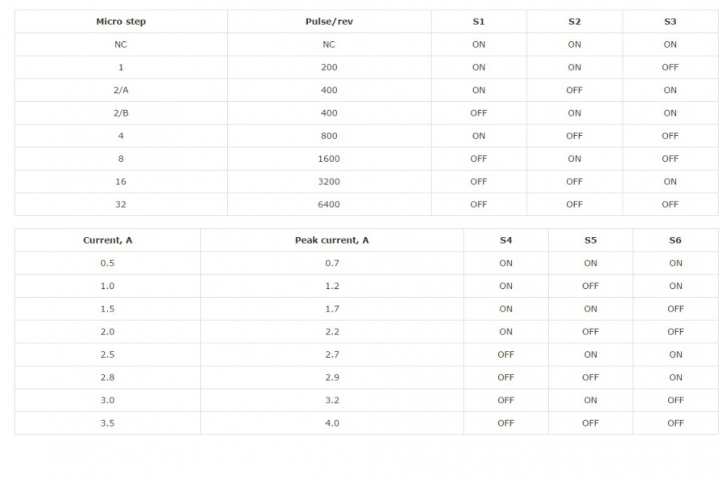Click the Micro step column header
The image size is (723, 482).
tap(121, 22)
